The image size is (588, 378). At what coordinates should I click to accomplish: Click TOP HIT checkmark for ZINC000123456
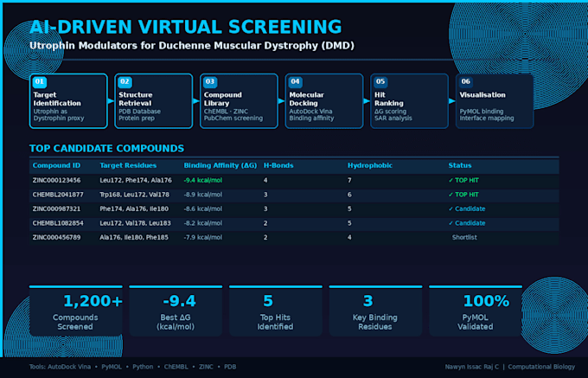pos(451,181)
